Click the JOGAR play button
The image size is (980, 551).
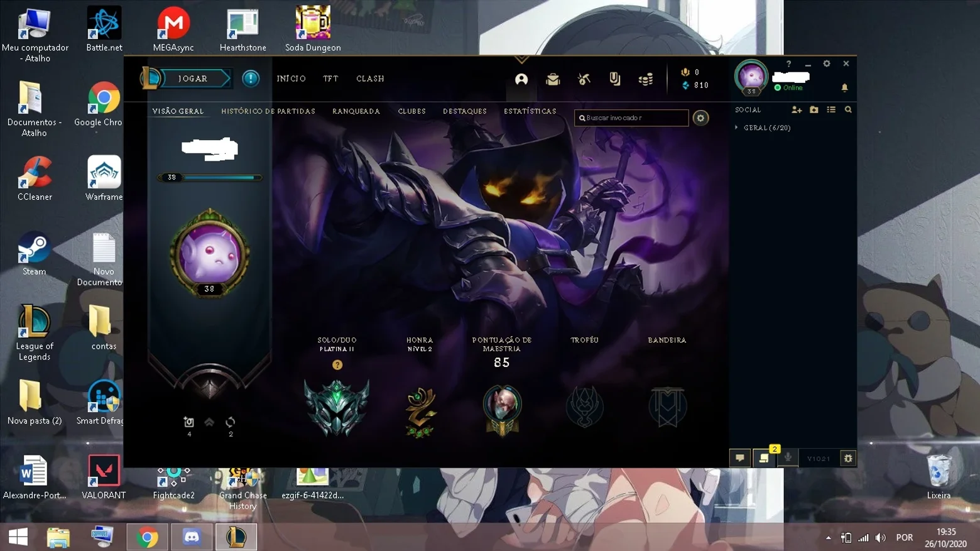195,79
